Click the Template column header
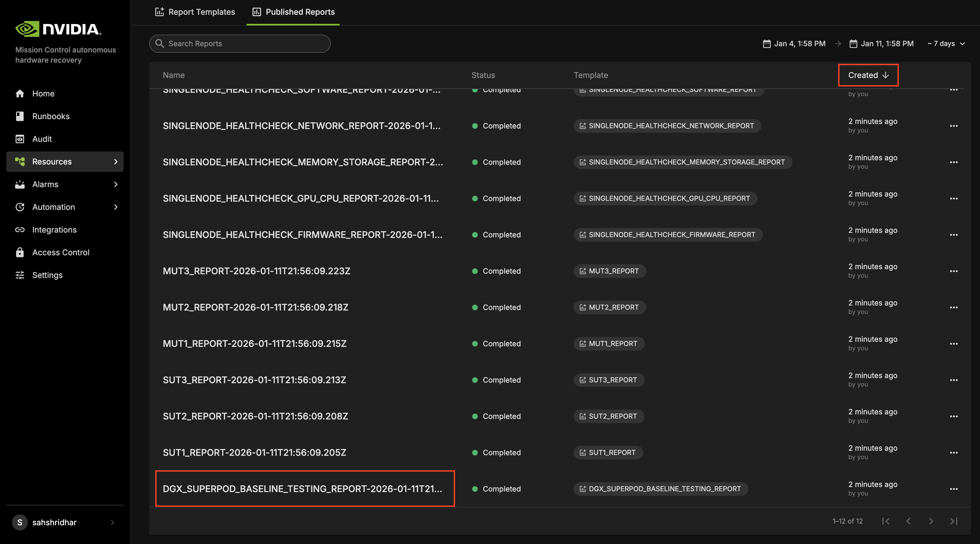Screen dimensions: 980x544 click(x=591, y=75)
